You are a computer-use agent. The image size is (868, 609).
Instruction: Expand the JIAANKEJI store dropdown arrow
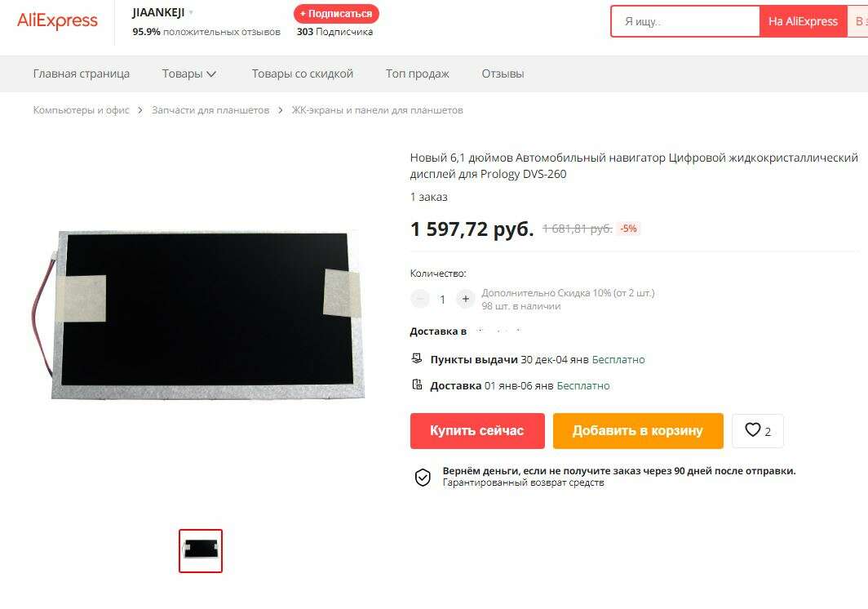coord(191,12)
